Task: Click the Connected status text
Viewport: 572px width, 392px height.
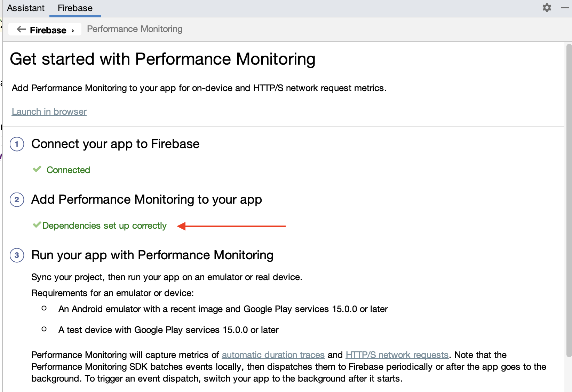Action: [68, 170]
